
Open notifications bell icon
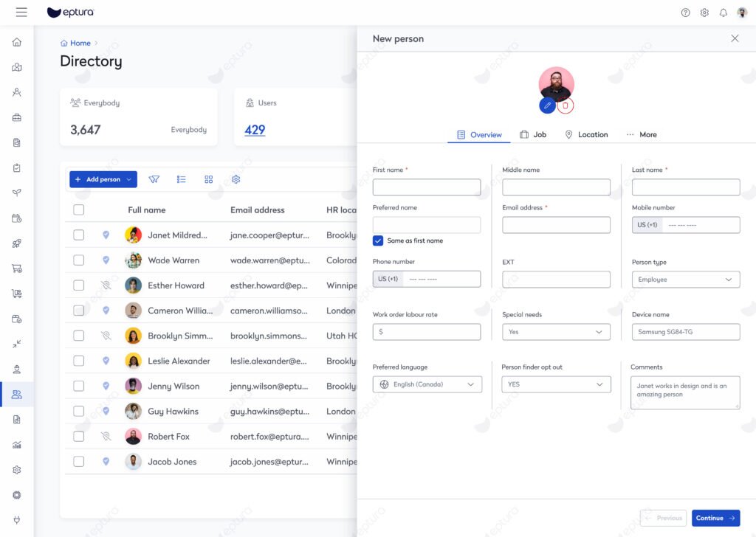pos(724,13)
